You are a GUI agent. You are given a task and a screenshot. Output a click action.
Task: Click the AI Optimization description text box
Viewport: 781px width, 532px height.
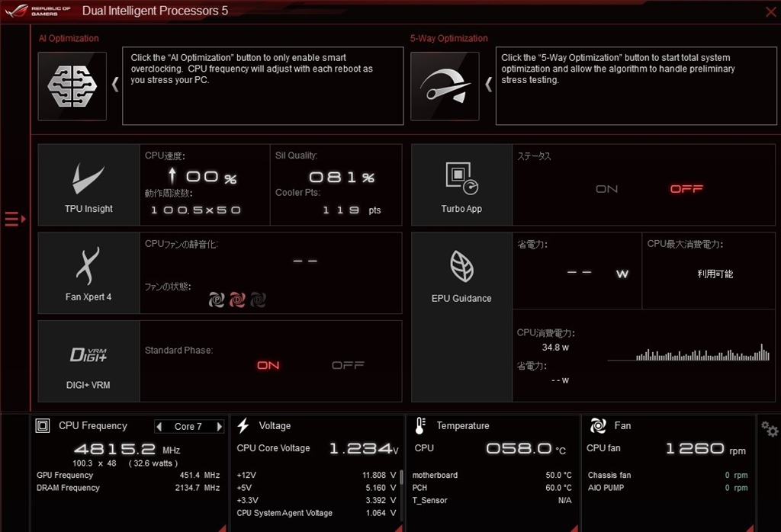pos(263,85)
